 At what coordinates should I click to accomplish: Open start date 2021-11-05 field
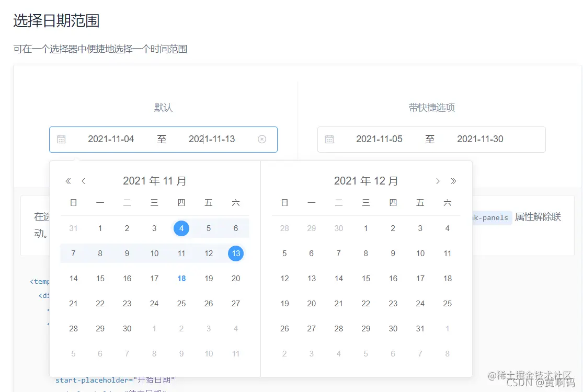click(x=379, y=139)
